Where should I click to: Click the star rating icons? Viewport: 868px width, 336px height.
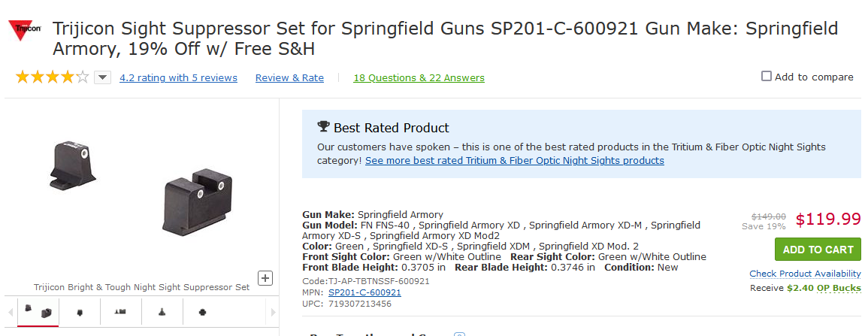[x=52, y=77]
